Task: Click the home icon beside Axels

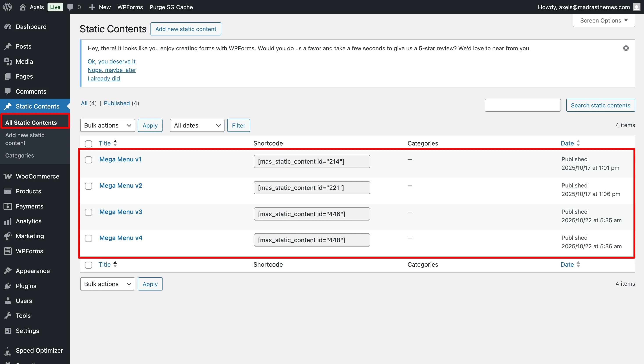Action: (23, 7)
